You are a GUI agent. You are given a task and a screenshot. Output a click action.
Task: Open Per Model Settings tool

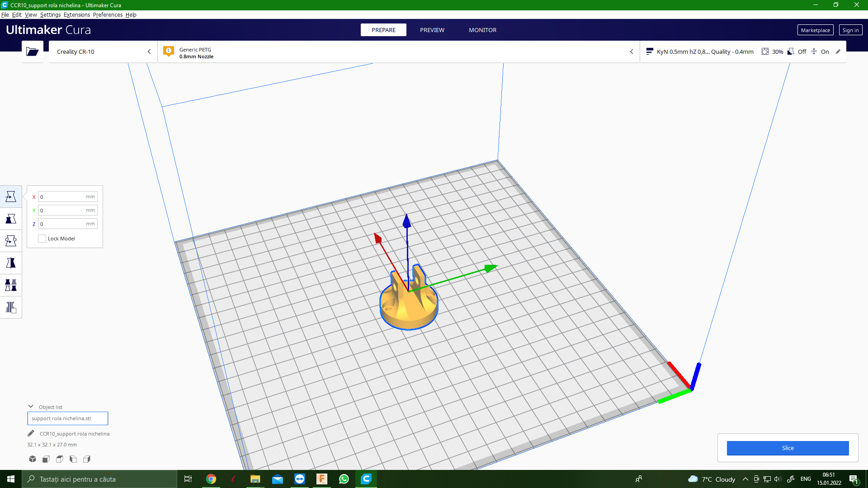click(x=11, y=285)
